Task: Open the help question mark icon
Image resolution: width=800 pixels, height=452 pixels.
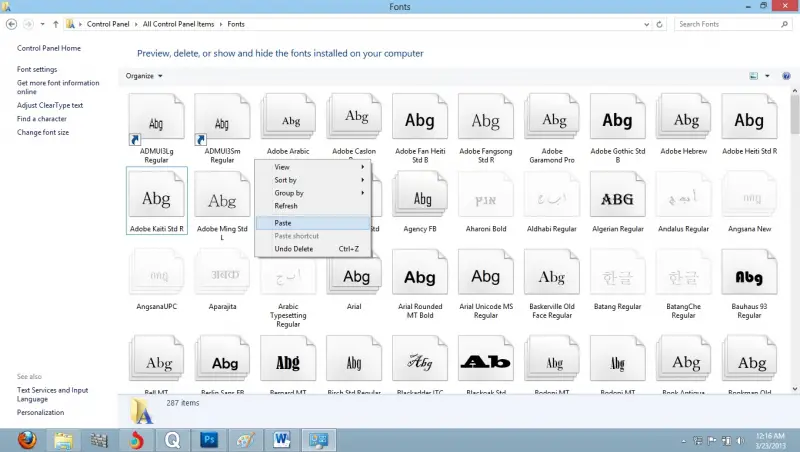Action: pos(786,76)
